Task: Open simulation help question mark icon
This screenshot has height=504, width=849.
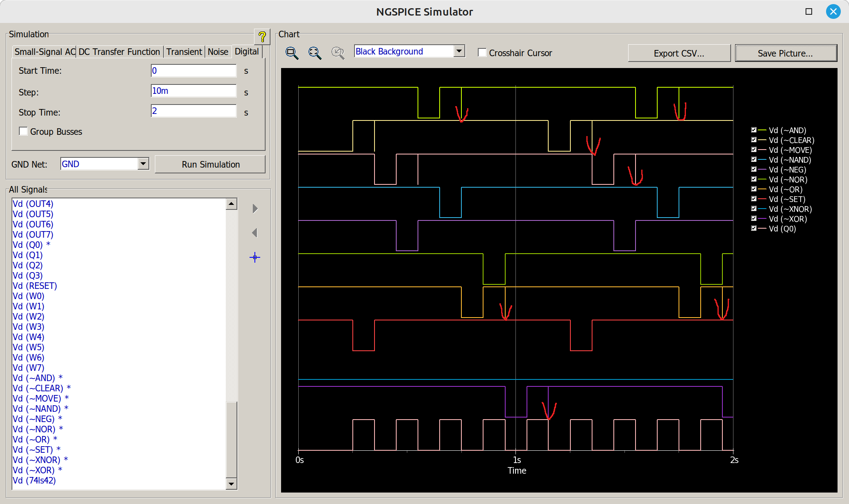Action: (262, 37)
